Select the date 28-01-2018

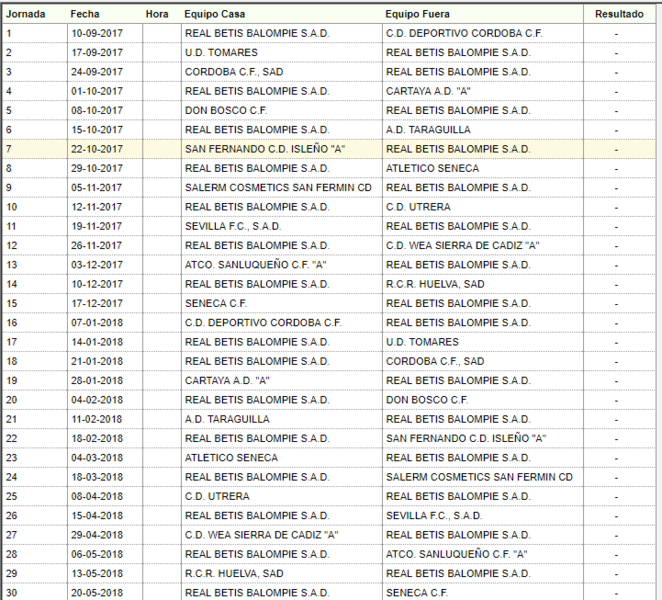97,380
